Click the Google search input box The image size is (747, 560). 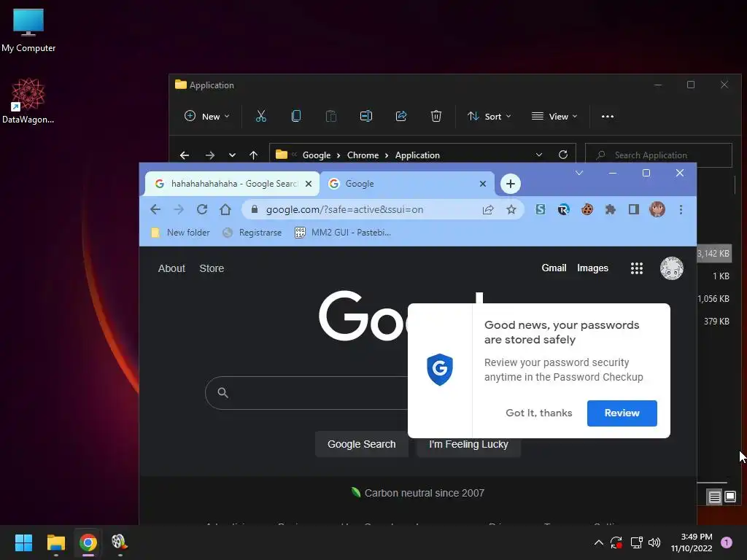[306, 393]
